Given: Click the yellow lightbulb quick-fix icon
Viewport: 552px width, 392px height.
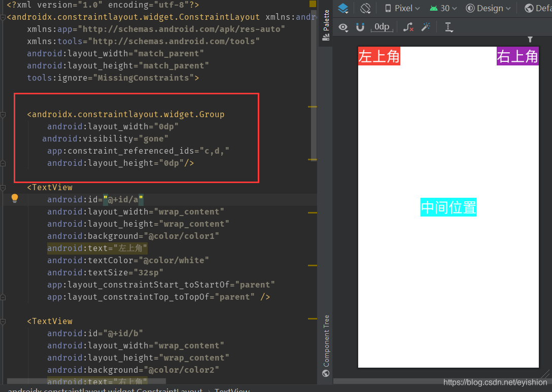Looking at the screenshot, I should click(14, 198).
